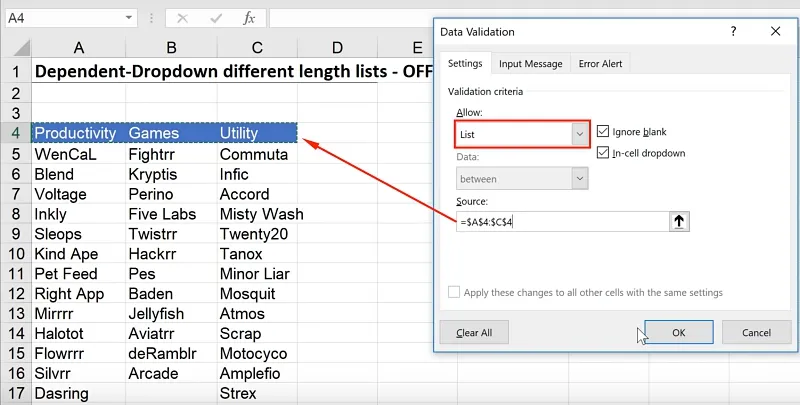Open the Name Box dropdown arrow
The height and width of the screenshot is (405, 800).
[129, 18]
